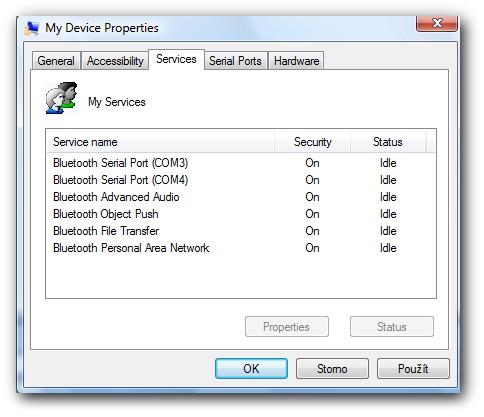Open the Hardware tab
Screen dimensions: 484x417
296,61
